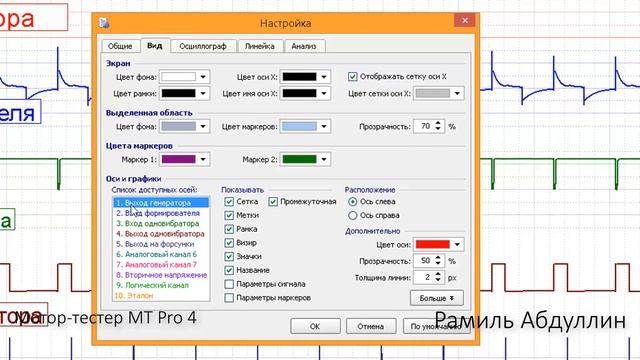
Task: Select 6. Аналоговый канал 6 axis
Action: point(161,254)
